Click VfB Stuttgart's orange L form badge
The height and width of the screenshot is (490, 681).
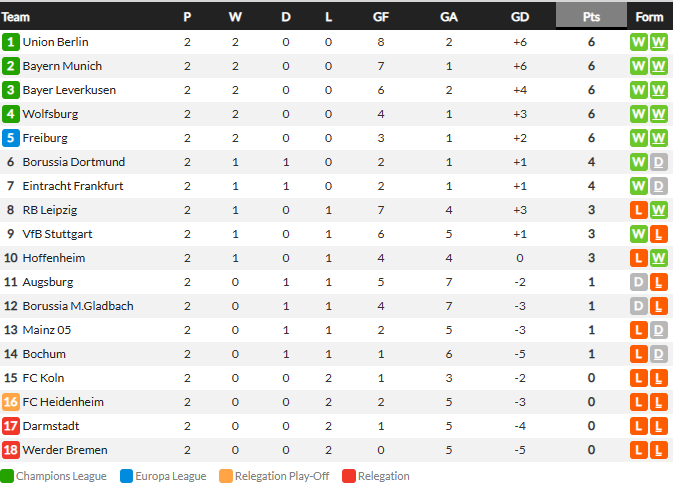[658, 234]
